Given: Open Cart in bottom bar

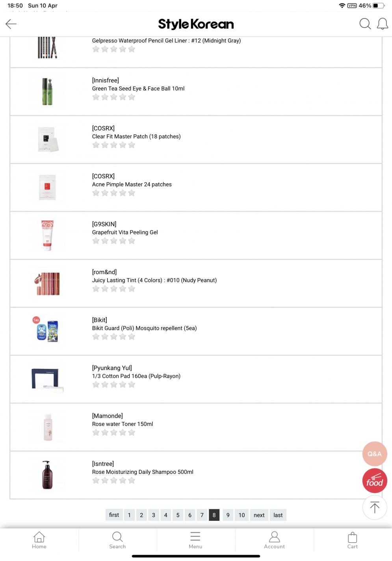Looking at the screenshot, I should pyautogui.click(x=352, y=540).
